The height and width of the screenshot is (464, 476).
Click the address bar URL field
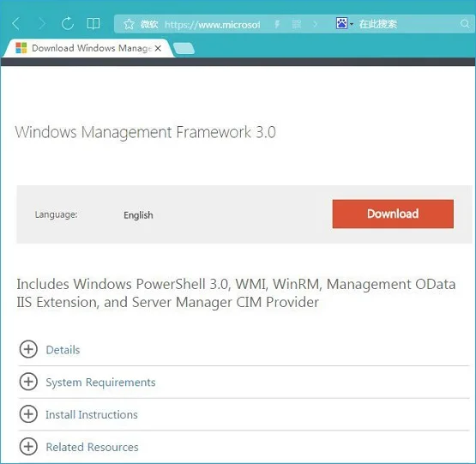pos(212,24)
